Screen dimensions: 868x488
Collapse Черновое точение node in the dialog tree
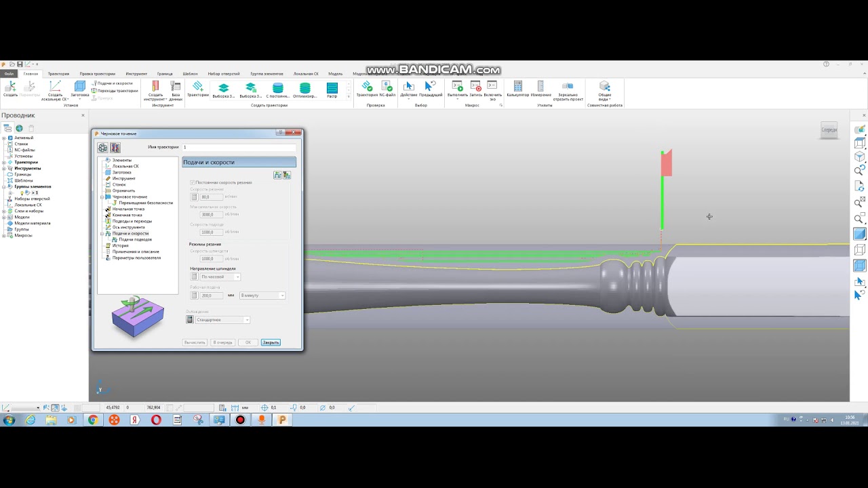[x=102, y=197]
